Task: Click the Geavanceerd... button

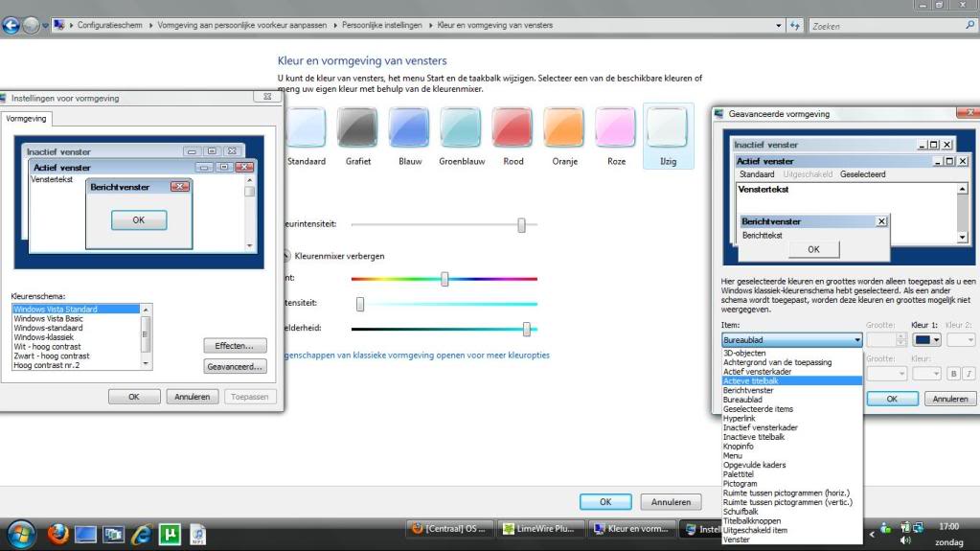Action: point(235,367)
